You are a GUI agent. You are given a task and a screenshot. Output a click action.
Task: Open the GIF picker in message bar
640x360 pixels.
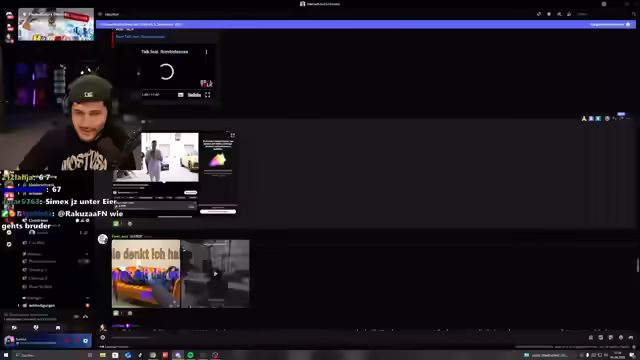click(x=601, y=338)
